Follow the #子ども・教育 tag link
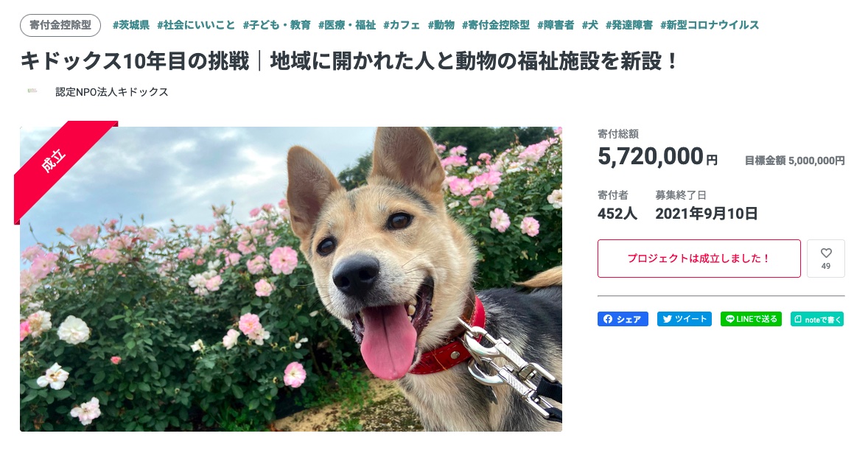 point(277,25)
